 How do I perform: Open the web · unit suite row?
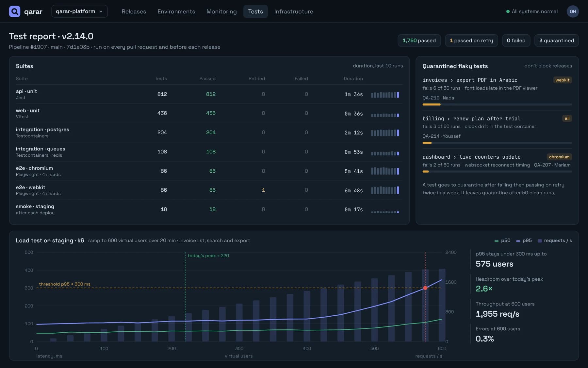click(x=209, y=113)
